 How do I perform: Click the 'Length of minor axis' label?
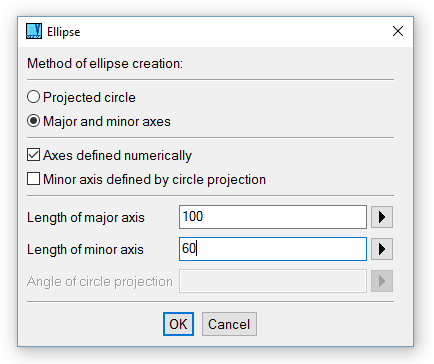[x=85, y=249]
